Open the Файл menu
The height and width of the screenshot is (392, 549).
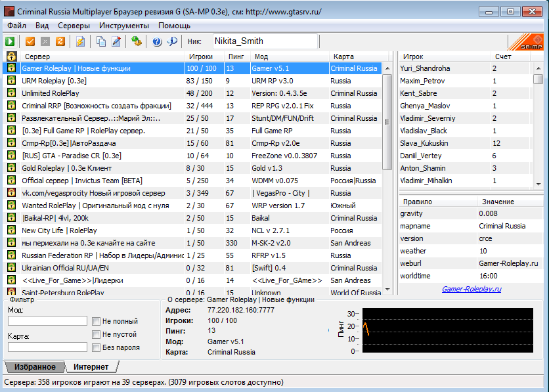pyautogui.click(x=16, y=26)
